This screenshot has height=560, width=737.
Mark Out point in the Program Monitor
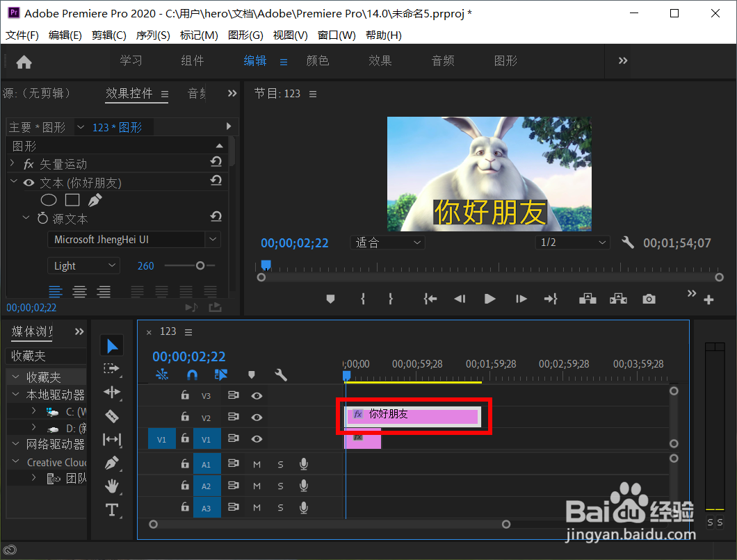pyautogui.click(x=391, y=299)
